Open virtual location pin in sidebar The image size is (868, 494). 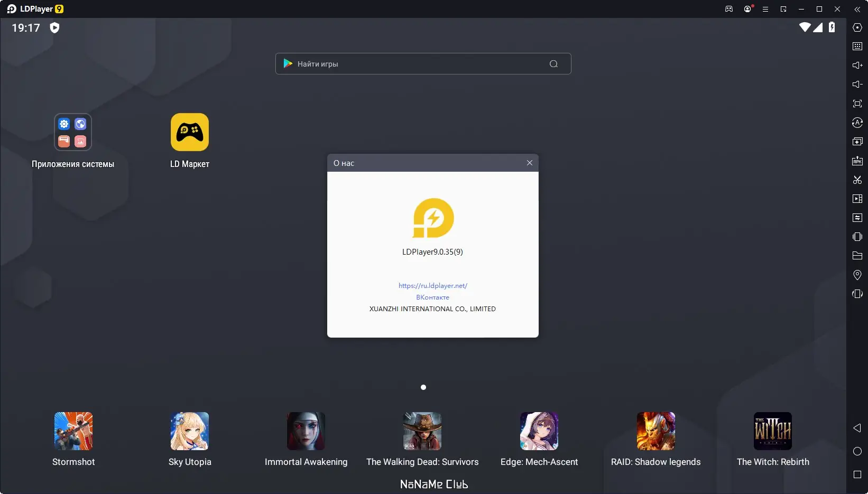pyautogui.click(x=857, y=275)
